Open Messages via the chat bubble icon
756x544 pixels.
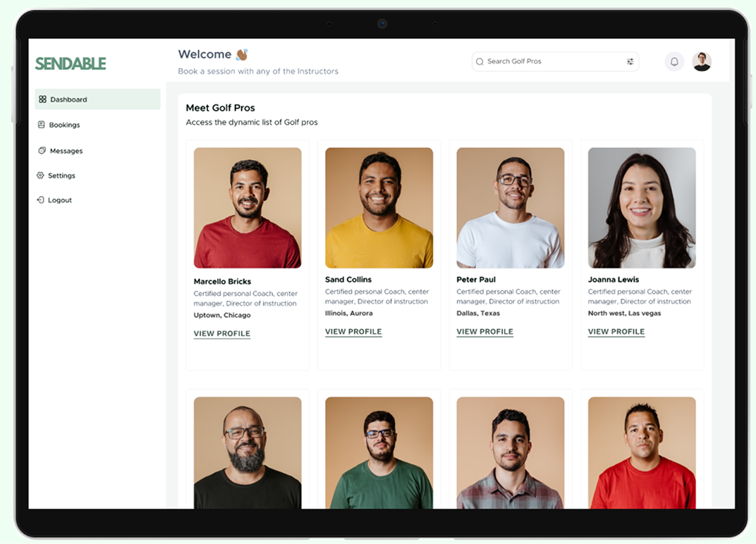tap(44, 150)
